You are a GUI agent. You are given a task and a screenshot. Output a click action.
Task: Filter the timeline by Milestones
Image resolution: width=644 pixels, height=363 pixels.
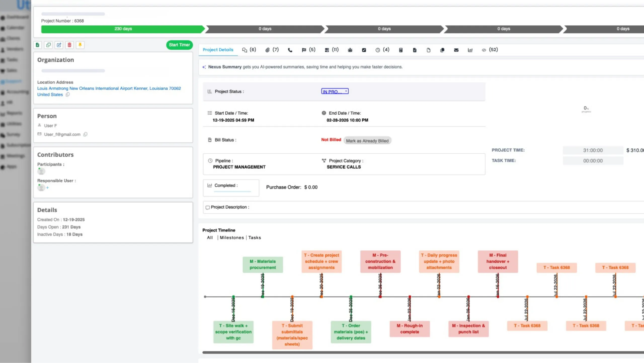(x=232, y=238)
